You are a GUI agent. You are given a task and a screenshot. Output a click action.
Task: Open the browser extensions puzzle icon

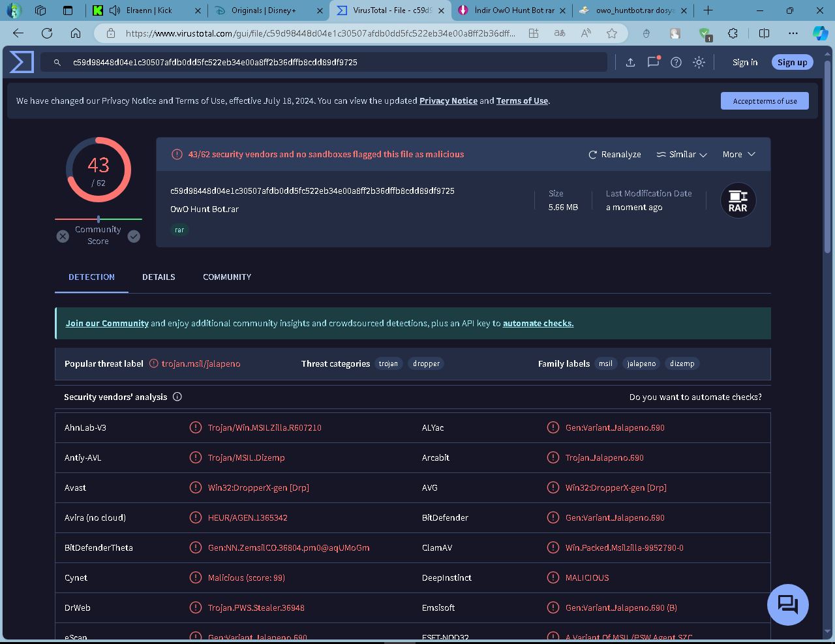click(x=733, y=33)
